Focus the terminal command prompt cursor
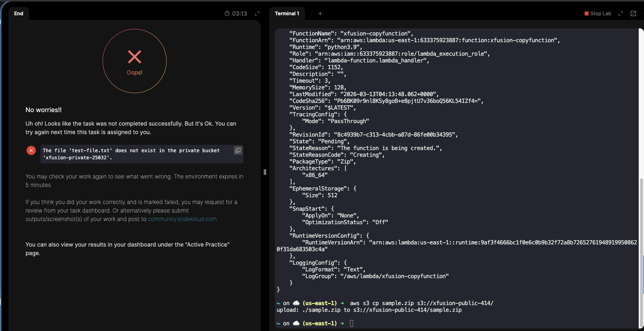 coord(351,323)
